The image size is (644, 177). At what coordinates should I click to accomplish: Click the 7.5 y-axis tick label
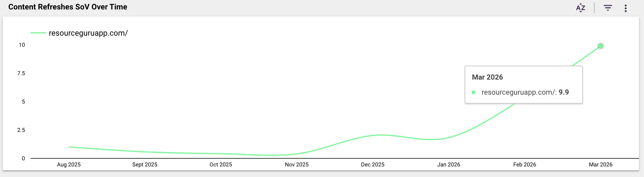tap(21, 73)
